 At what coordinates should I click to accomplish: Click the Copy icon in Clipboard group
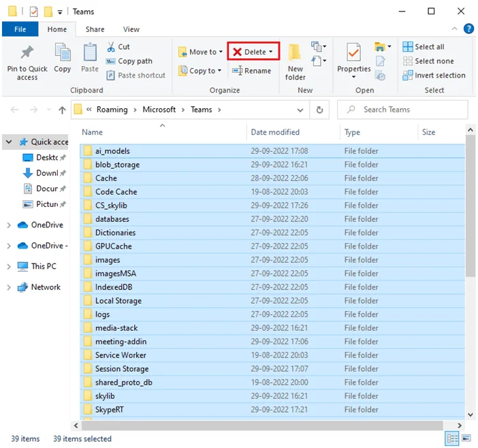coord(63,52)
